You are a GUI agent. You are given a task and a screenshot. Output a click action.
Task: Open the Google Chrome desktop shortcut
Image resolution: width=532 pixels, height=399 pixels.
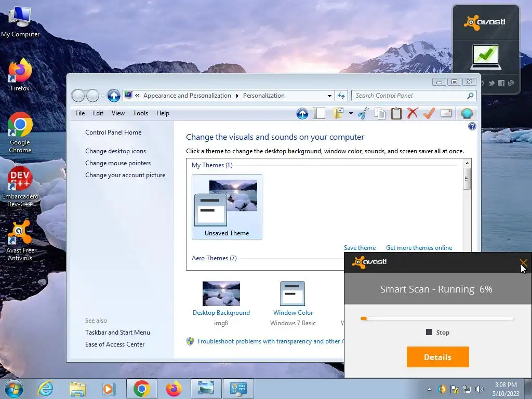point(20,132)
